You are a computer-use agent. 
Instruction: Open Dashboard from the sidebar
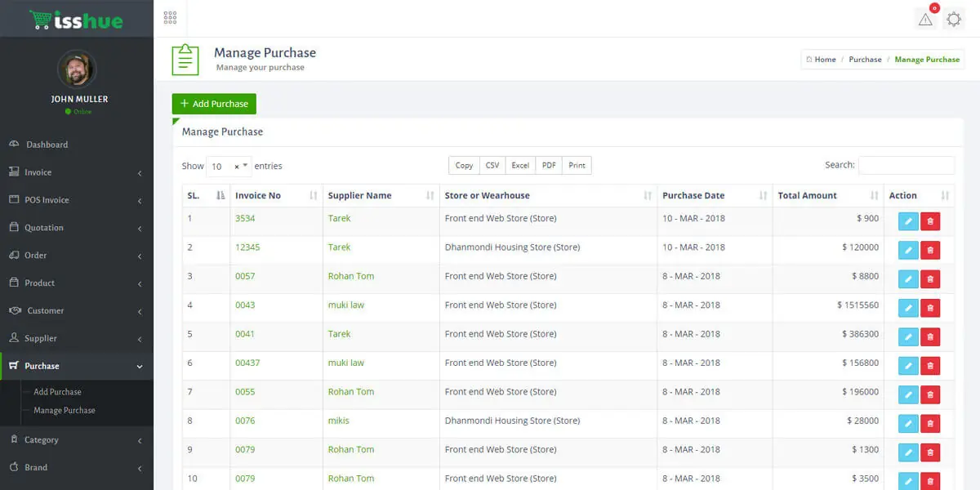point(47,145)
